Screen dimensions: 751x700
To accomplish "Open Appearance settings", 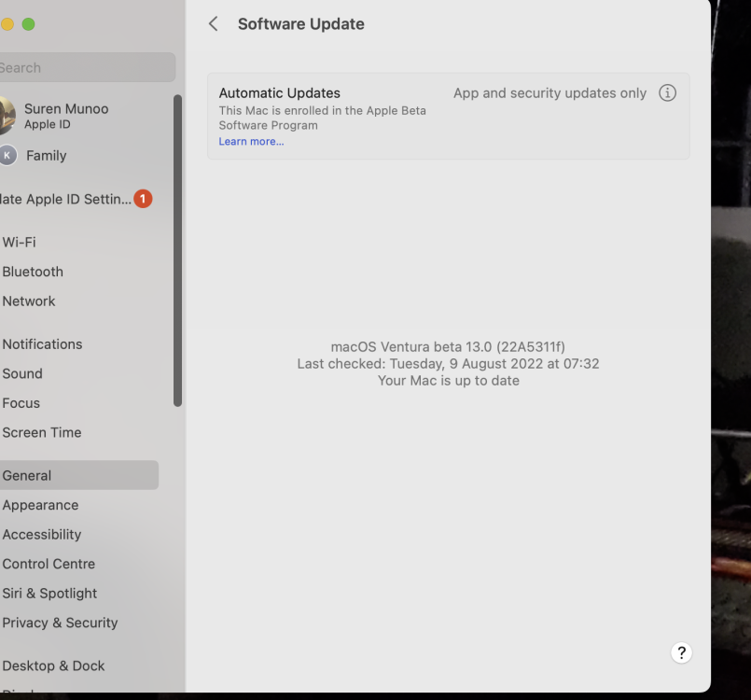I will [79, 505].
